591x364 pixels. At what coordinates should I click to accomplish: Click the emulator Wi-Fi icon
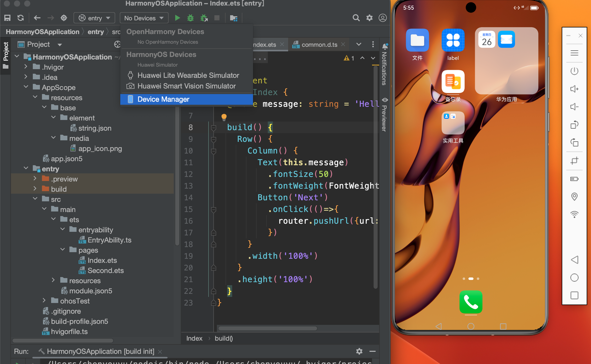click(x=574, y=214)
